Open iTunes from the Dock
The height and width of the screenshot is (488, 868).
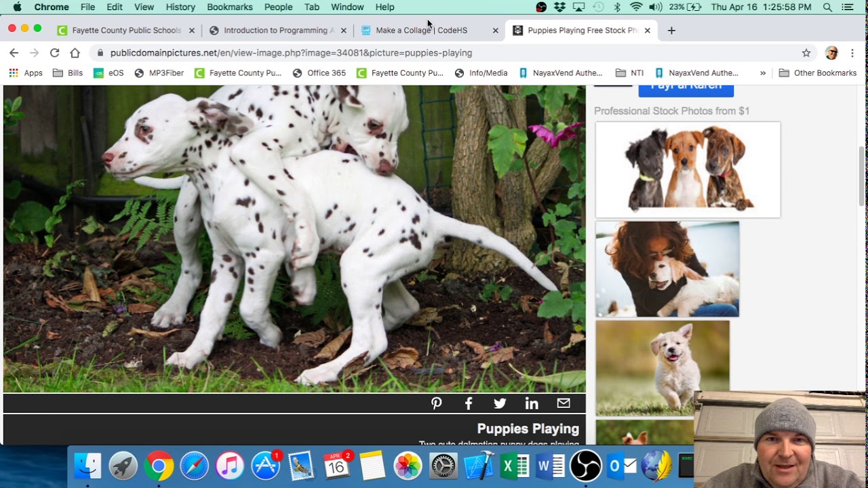click(230, 466)
